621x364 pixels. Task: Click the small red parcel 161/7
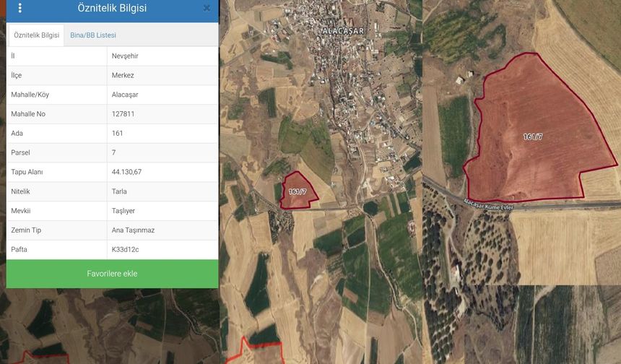(x=298, y=191)
